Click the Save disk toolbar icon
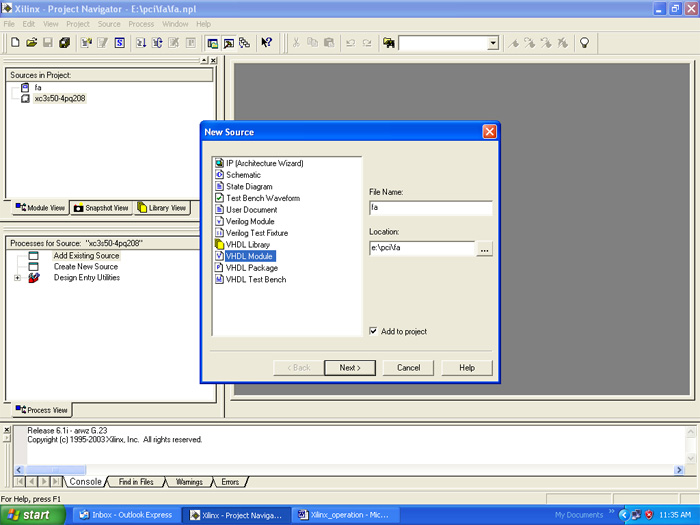This screenshot has width=700, height=525. tap(48, 42)
